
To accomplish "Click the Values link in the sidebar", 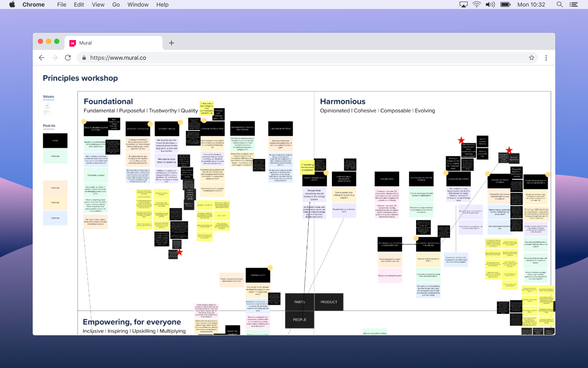I will click(x=48, y=96).
